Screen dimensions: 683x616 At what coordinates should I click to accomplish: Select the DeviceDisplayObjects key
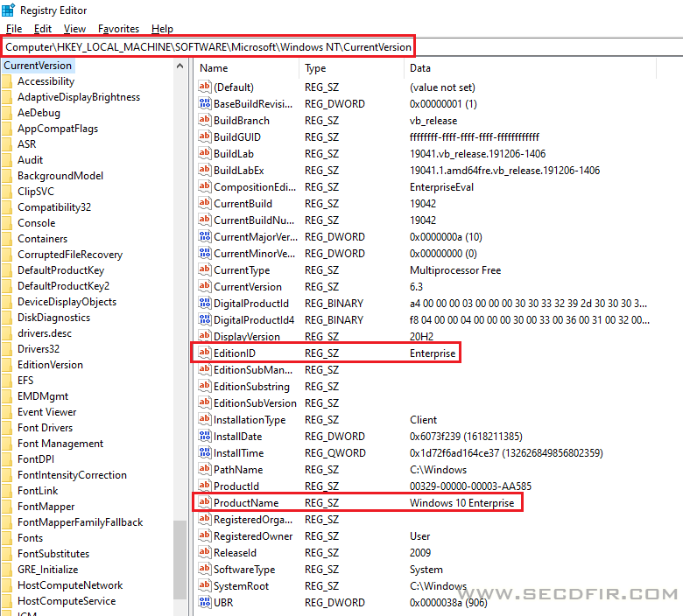67,302
